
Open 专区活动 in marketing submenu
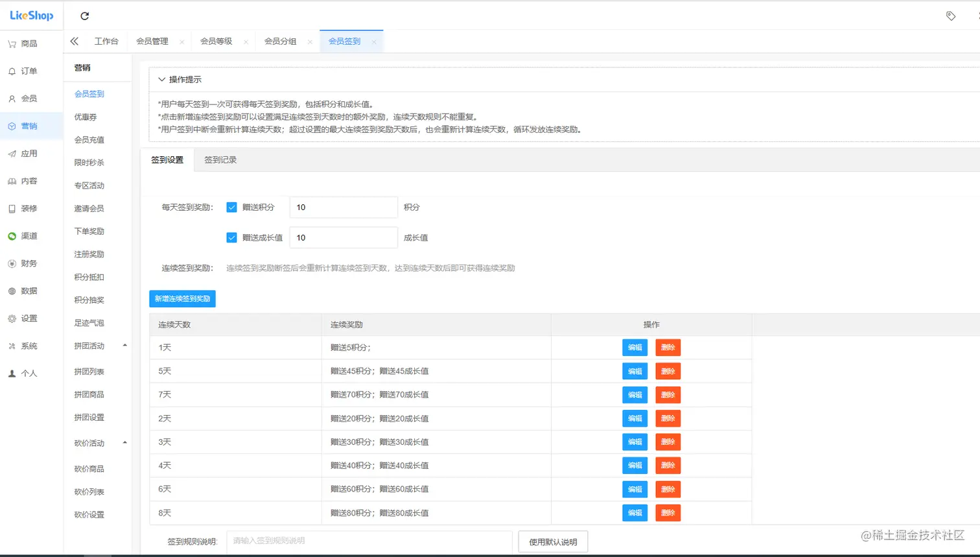click(89, 185)
